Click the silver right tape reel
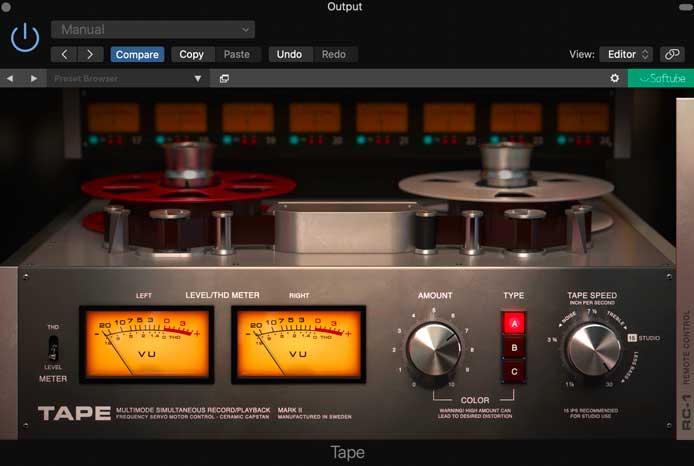 point(506,186)
